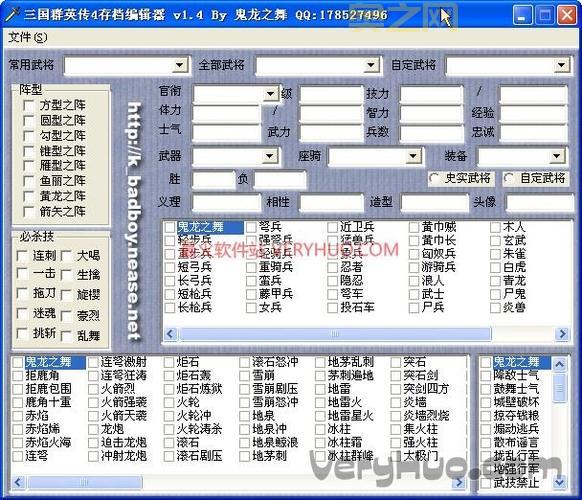
Task: Check 弩兵 in the troop list
Action: [x=251, y=227]
